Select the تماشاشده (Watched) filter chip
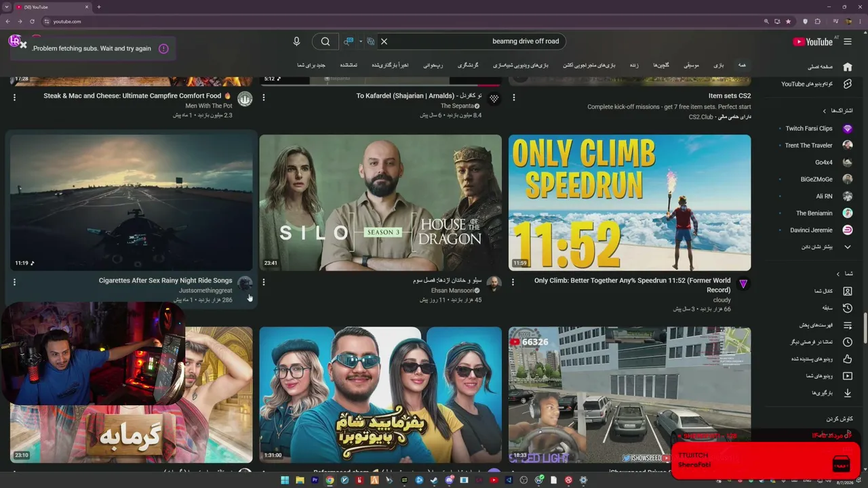The width and height of the screenshot is (868, 488). (349, 65)
